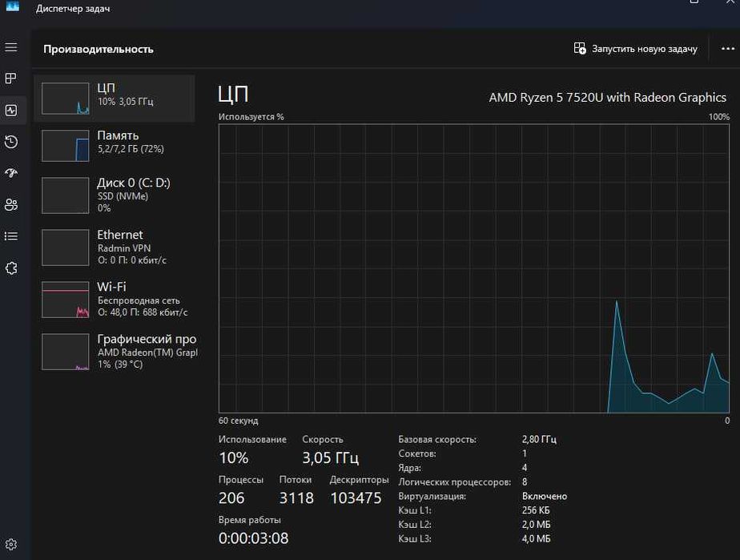Click the Кэш L2 value 2,0 МБ
This screenshot has height=560, width=740.
(x=536, y=525)
